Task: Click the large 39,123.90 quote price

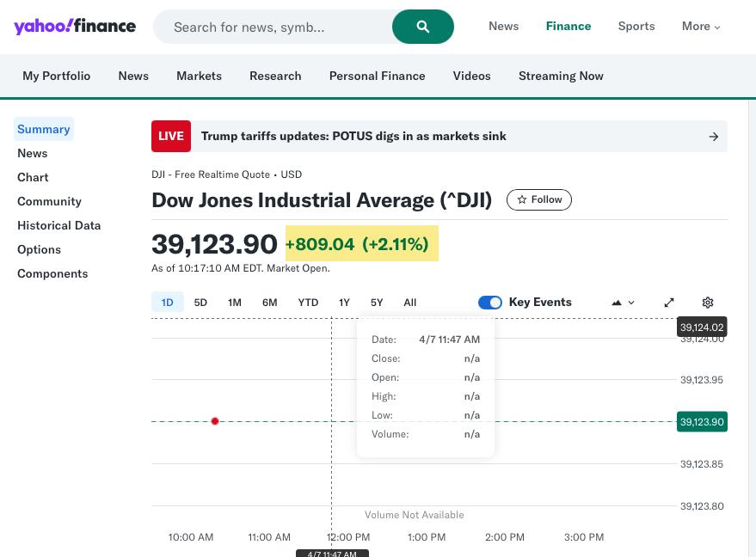Action: click(x=214, y=244)
